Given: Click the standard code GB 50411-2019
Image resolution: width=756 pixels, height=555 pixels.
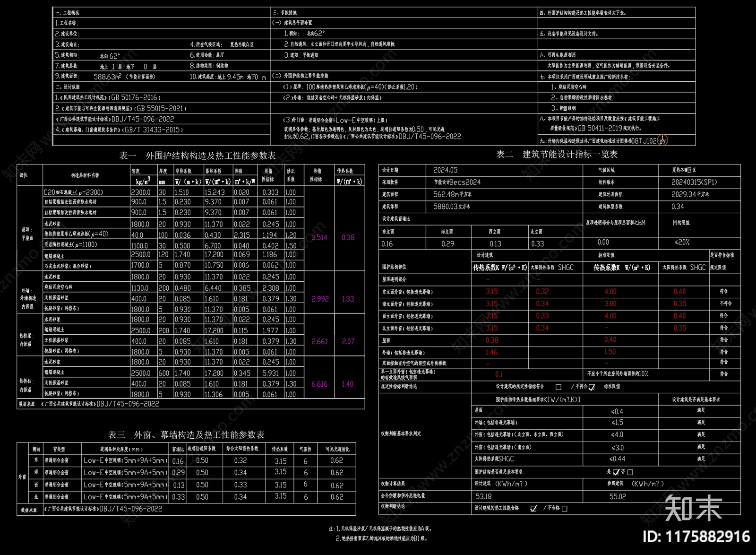Looking at the screenshot, I should click(600, 128).
